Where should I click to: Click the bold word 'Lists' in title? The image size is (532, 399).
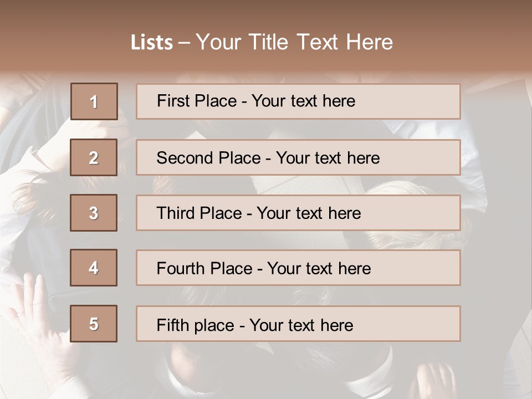pyautogui.click(x=151, y=43)
